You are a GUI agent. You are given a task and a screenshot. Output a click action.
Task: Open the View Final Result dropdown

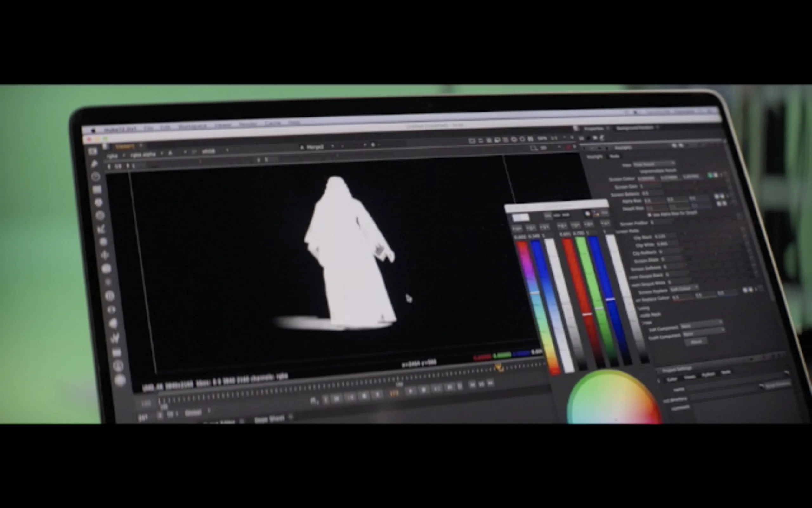pyautogui.click(x=654, y=164)
